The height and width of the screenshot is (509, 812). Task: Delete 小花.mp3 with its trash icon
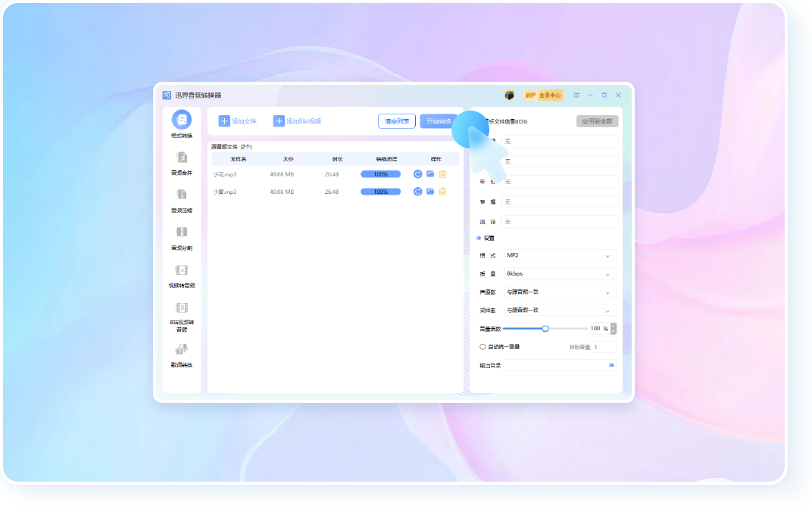pyautogui.click(x=443, y=174)
